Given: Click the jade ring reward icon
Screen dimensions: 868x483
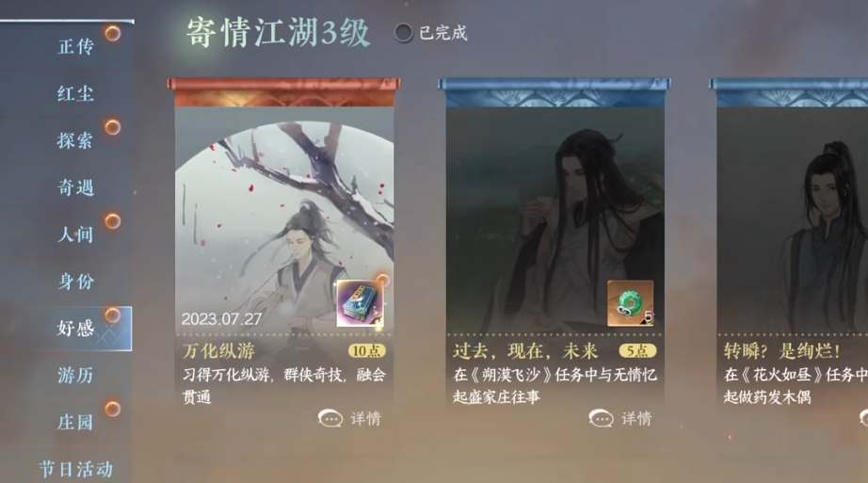Looking at the screenshot, I should coord(631,303).
